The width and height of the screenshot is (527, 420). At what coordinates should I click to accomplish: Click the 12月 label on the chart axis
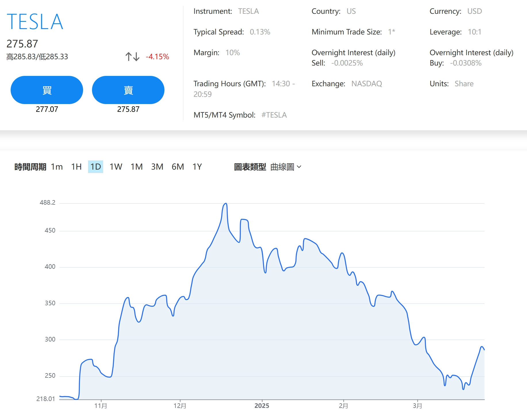click(x=180, y=406)
